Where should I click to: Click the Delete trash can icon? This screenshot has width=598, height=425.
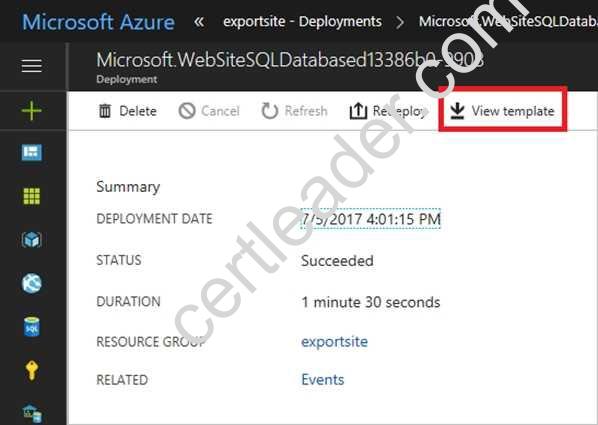pos(105,111)
